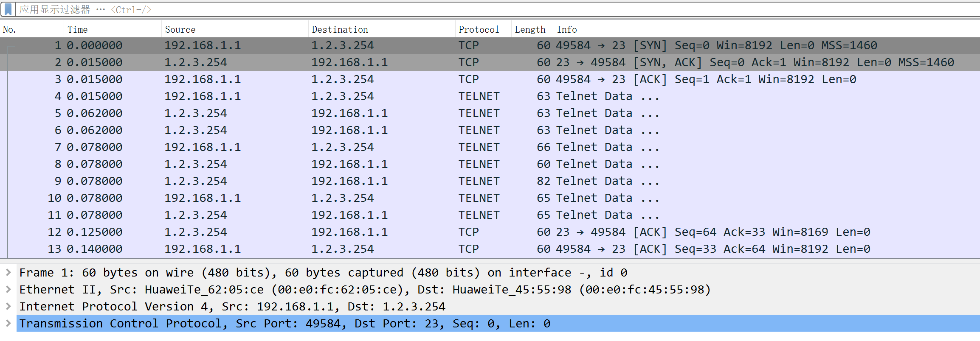The width and height of the screenshot is (980, 341).
Task: Expand Internet Protocol Version 4 row
Action: point(8,306)
